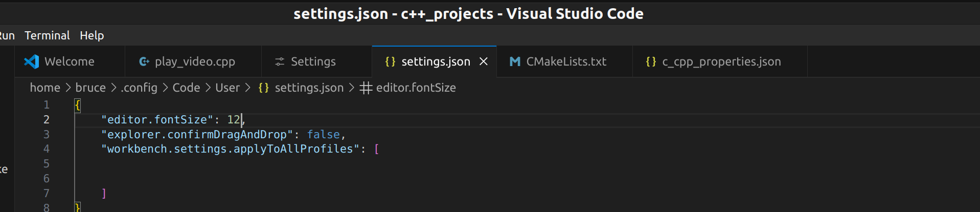
Task: Open the editor.fontSize breadcrumb symbol list
Action: 416,88
